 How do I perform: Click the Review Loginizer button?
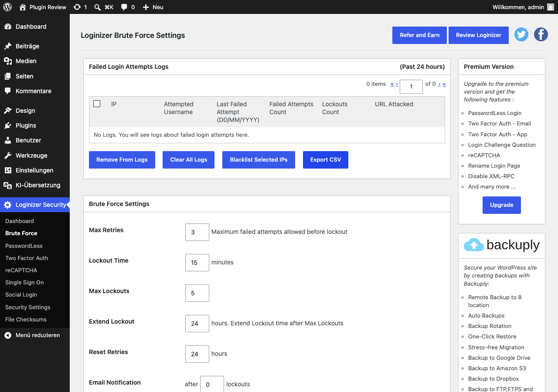479,35
